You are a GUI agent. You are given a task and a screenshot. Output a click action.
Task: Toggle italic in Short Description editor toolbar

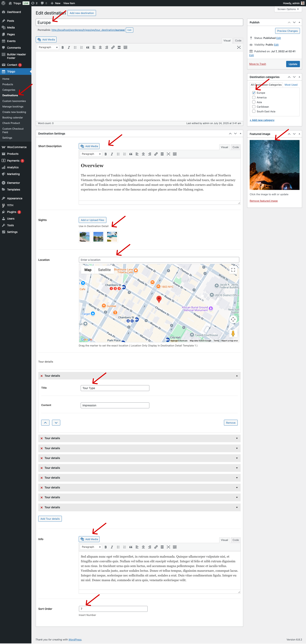(x=112, y=154)
